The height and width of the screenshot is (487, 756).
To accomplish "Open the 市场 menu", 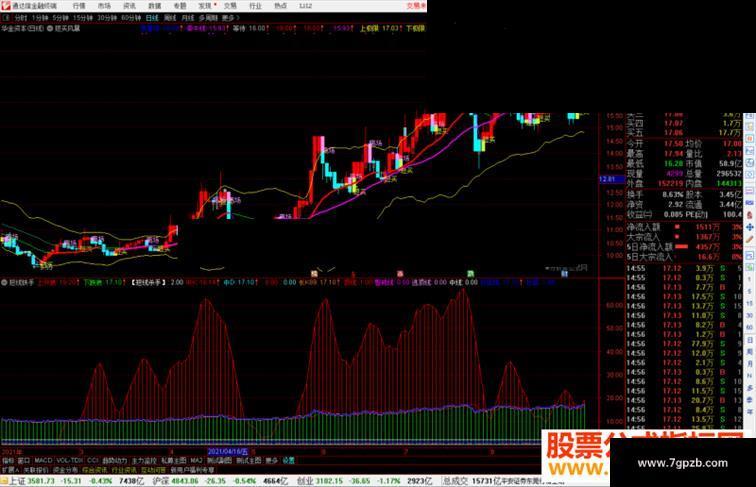I will coord(104,6).
